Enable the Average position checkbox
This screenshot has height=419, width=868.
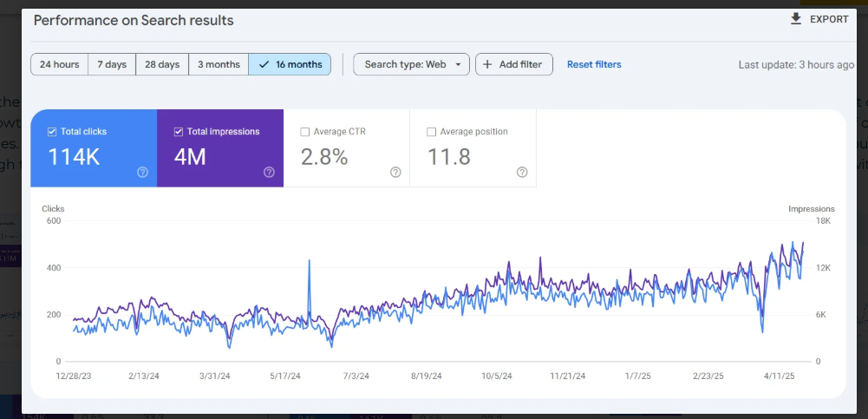(431, 132)
